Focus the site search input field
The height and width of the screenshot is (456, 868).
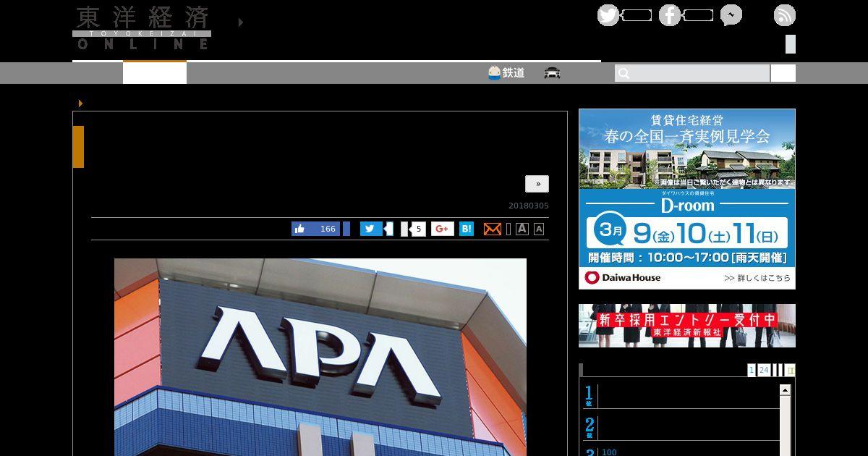pos(692,73)
